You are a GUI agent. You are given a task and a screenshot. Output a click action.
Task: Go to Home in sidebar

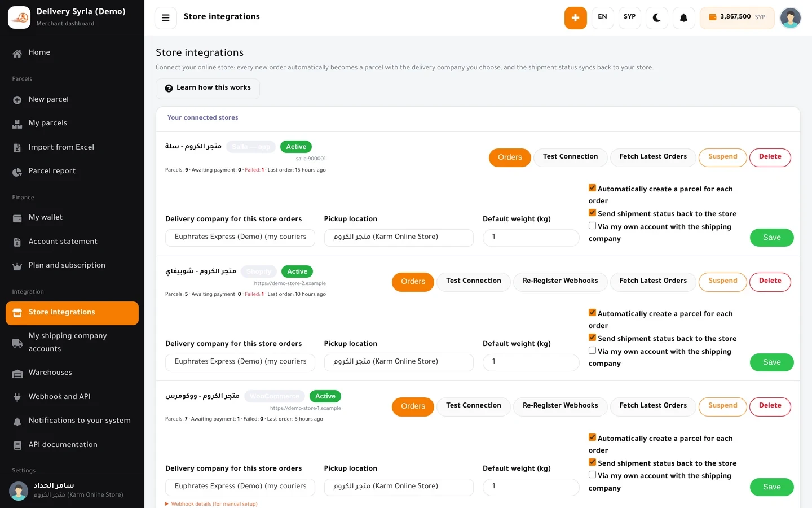72,52
